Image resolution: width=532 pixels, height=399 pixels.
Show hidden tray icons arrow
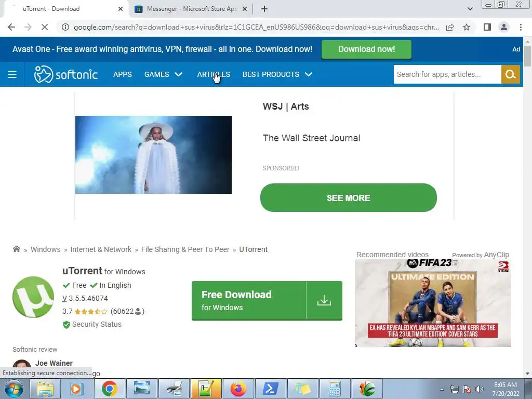coord(442,389)
